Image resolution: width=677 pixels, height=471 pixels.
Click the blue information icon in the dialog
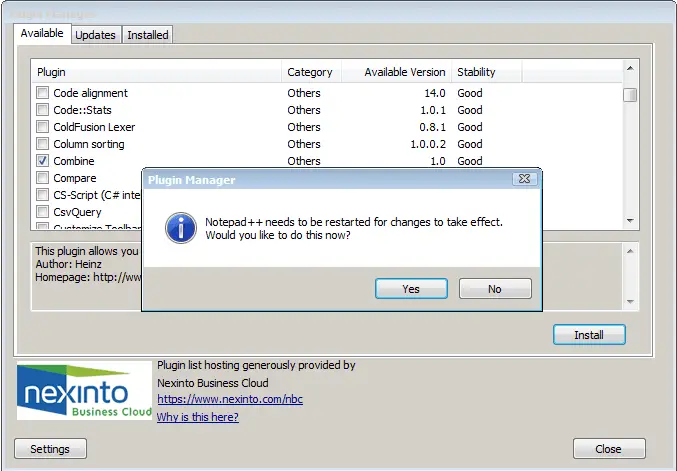(x=181, y=228)
